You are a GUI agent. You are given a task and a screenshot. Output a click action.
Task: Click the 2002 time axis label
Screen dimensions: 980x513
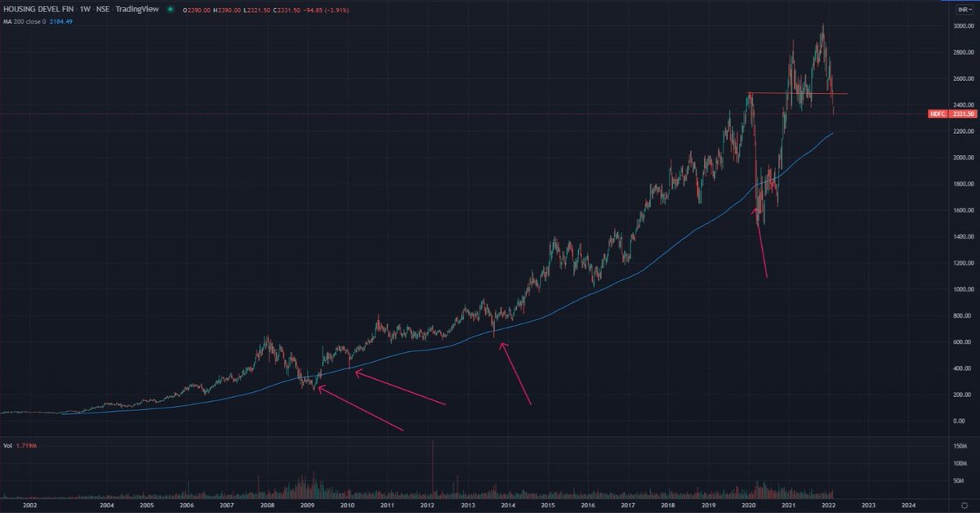[29, 506]
